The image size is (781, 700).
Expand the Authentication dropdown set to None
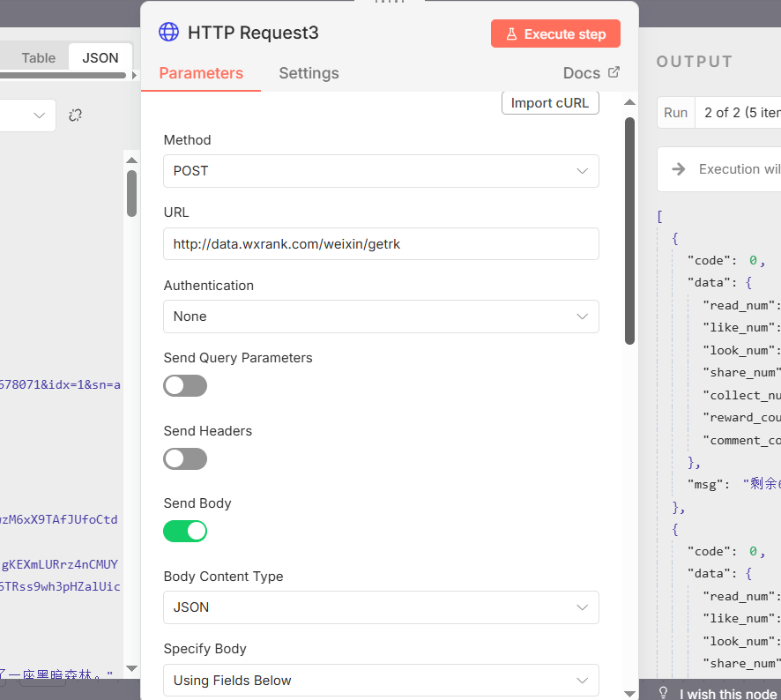click(381, 316)
